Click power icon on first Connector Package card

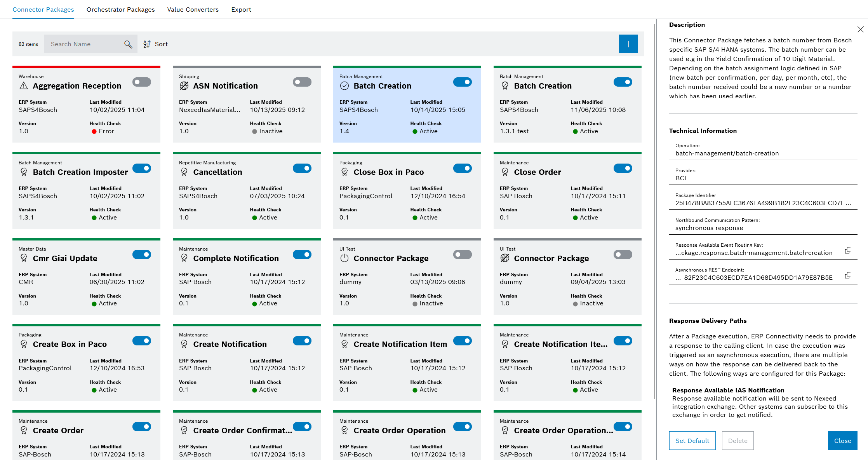pyautogui.click(x=344, y=258)
